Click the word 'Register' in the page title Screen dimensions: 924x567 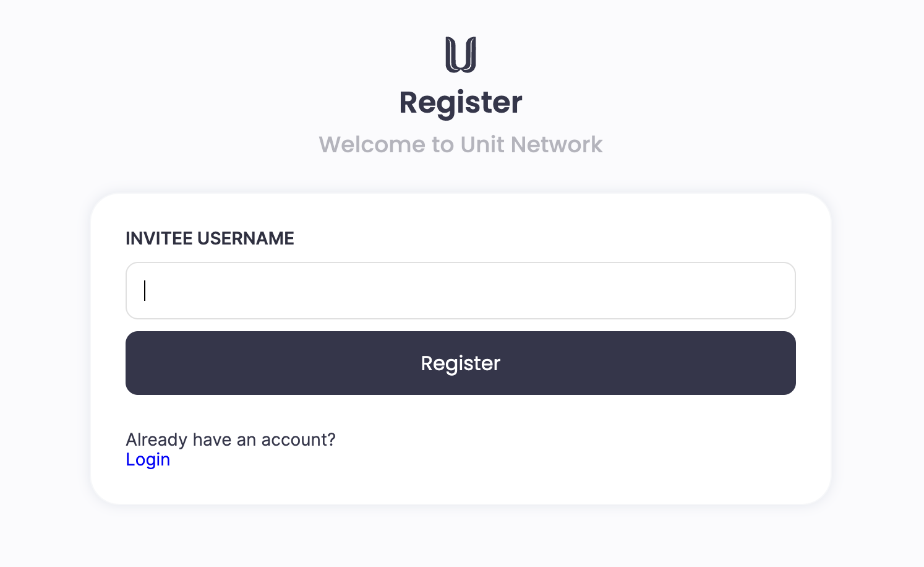tap(461, 102)
